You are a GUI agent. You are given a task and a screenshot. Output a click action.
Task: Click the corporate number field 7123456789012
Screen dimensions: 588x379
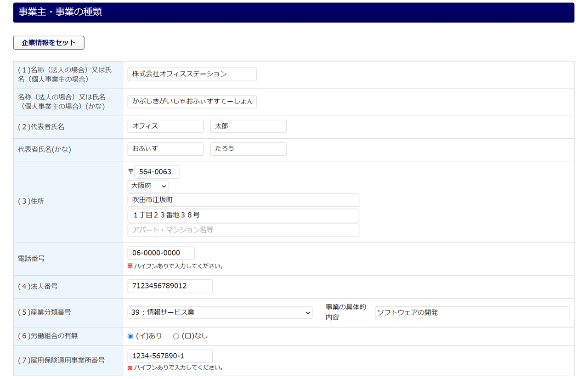170,286
